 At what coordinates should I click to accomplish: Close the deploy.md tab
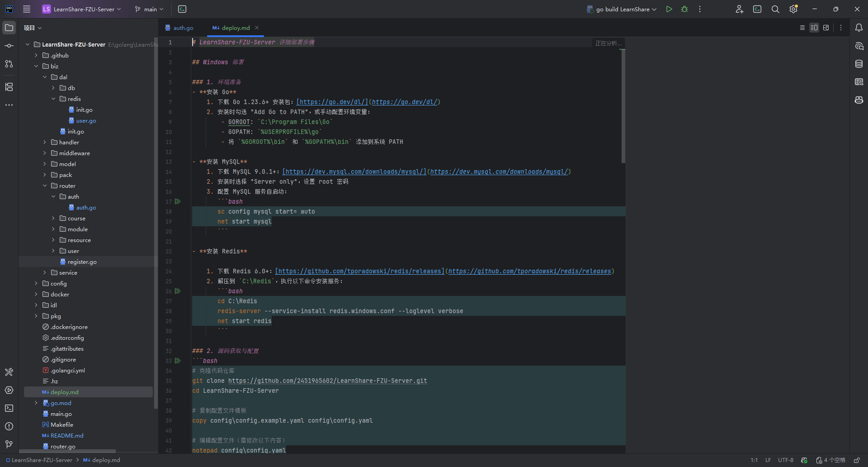tap(257, 28)
